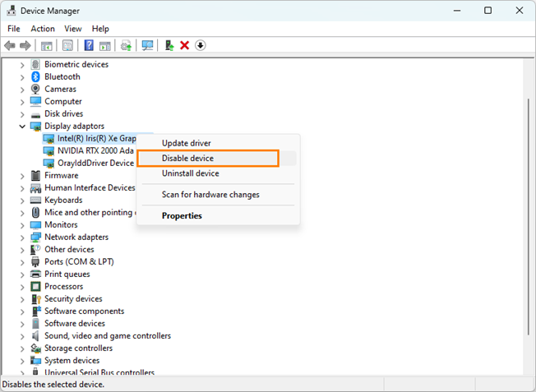Expand the Other devices chevron
Image resolution: width=536 pixels, height=392 pixels.
pos(22,250)
